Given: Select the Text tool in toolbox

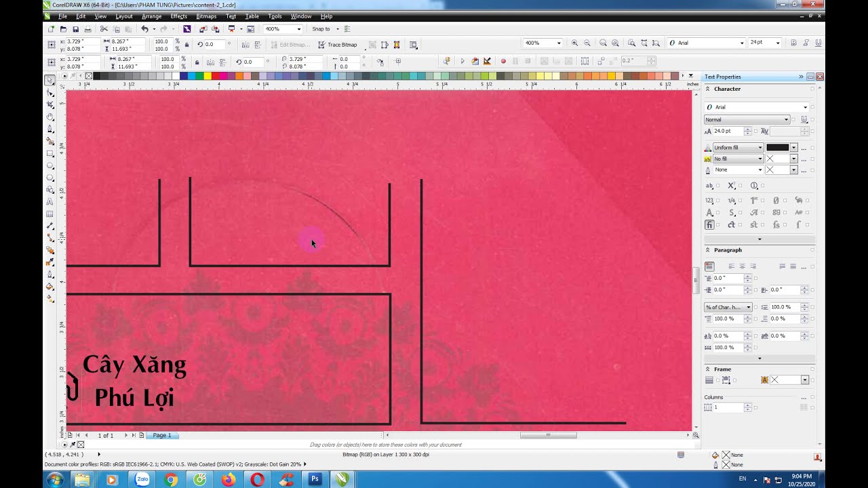Looking at the screenshot, I should [50, 202].
